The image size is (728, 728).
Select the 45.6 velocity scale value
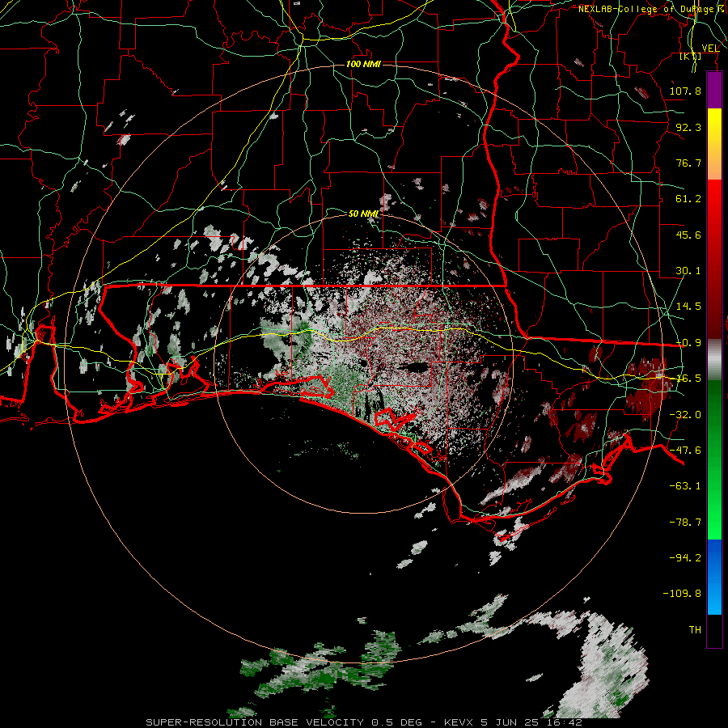coord(688,235)
